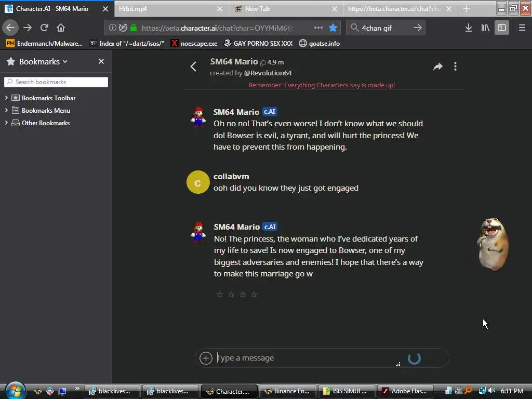Switch to the Hrbd.mp4 tab
Viewport: 532px width, 399px height.
tap(171, 9)
